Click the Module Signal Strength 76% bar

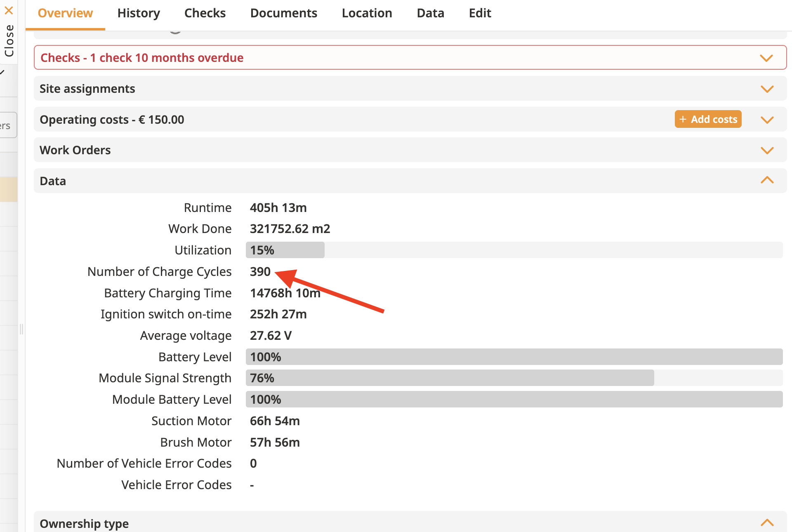click(x=450, y=378)
